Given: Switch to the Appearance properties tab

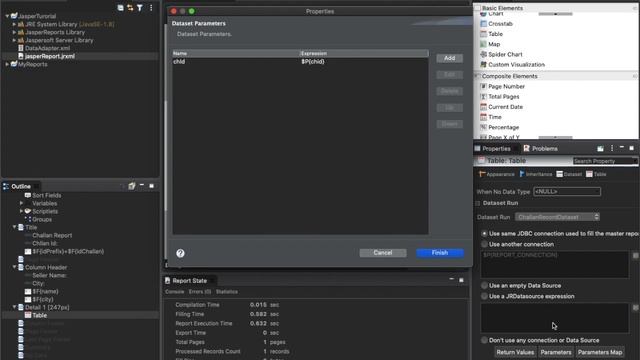Looking at the screenshot, I should click(496, 174).
